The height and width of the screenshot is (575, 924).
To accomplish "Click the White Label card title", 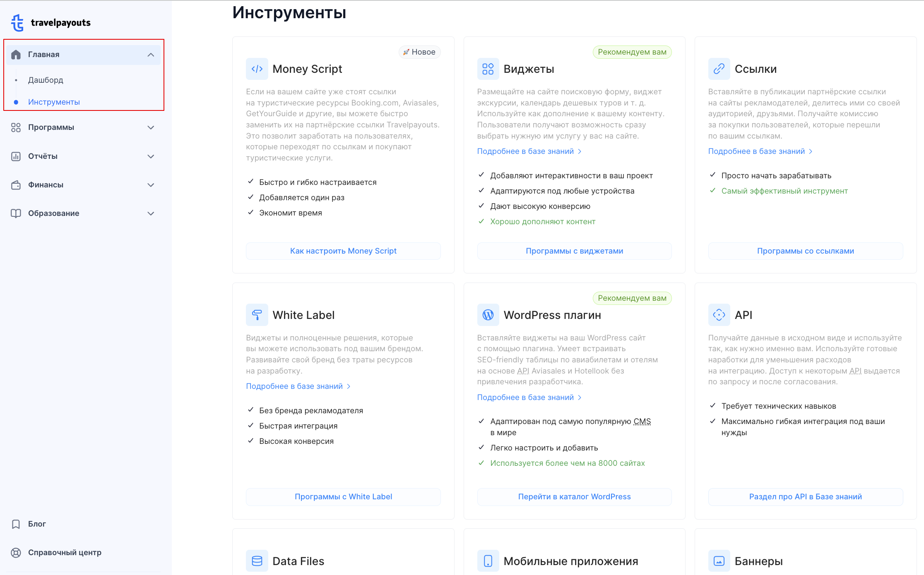I will click(x=303, y=315).
